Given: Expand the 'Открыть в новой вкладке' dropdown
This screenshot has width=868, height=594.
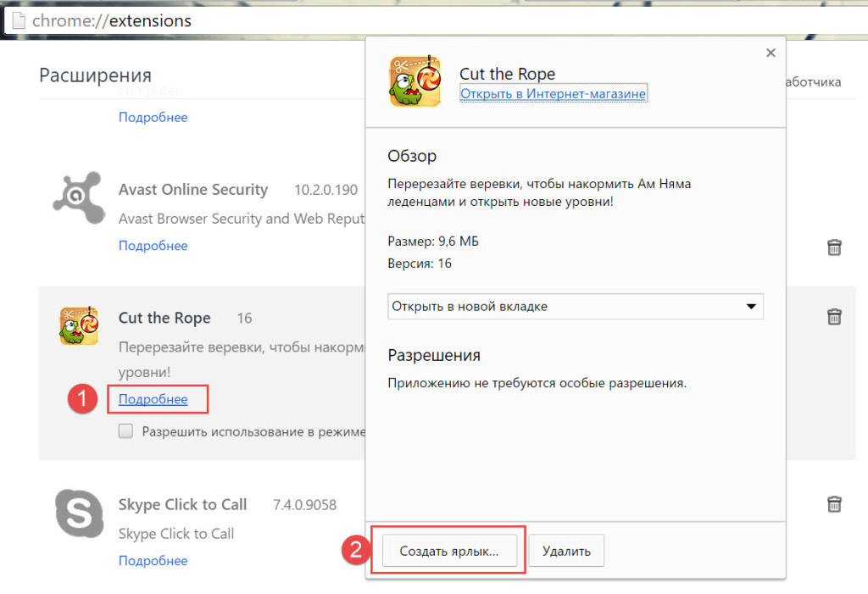Looking at the screenshot, I should (x=576, y=306).
